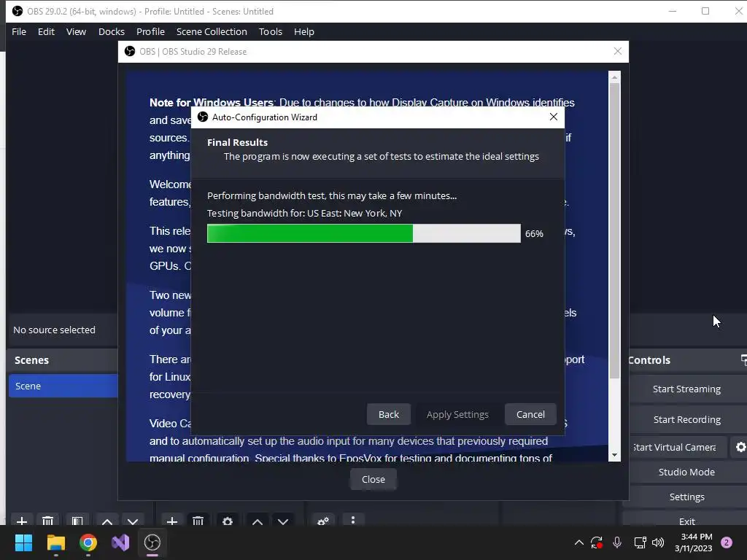Click Back in the Auto-Configuration Wizard
Viewport: 747px width, 560px height.
point(389,414)
